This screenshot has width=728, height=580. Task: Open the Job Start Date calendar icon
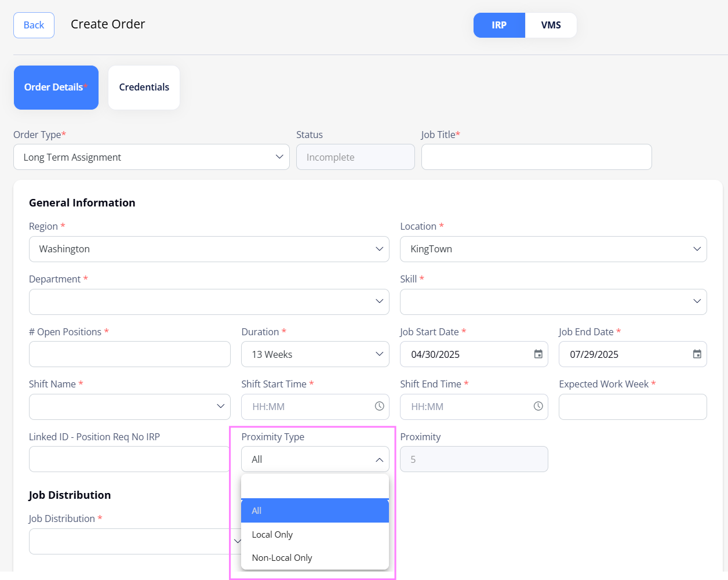538,354
